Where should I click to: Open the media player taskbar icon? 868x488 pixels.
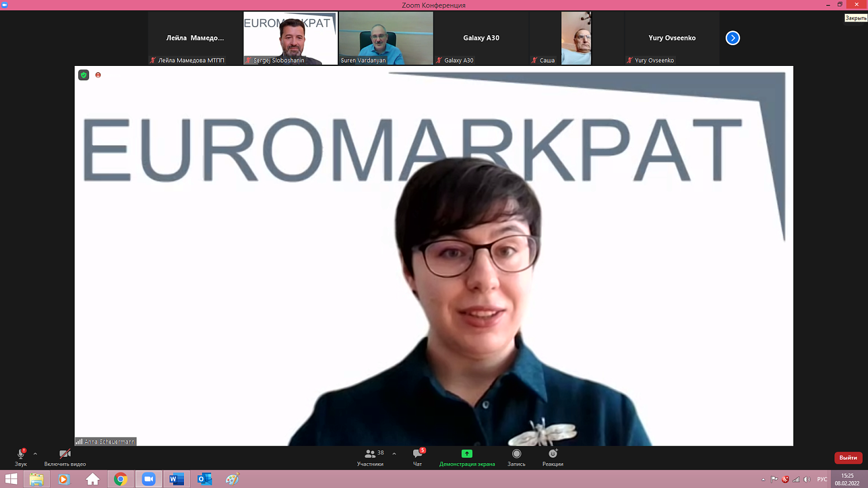pyautogui.click(x=64, y=479)
